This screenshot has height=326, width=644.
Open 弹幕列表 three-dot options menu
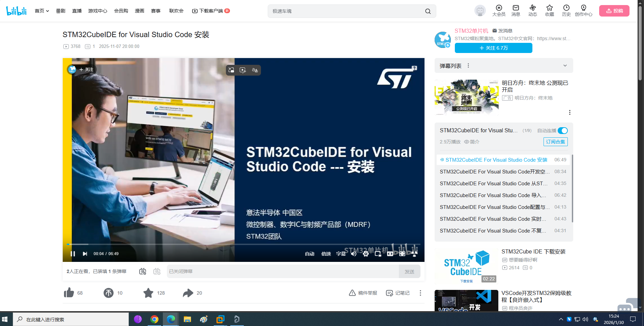click(x=468, y=65)
